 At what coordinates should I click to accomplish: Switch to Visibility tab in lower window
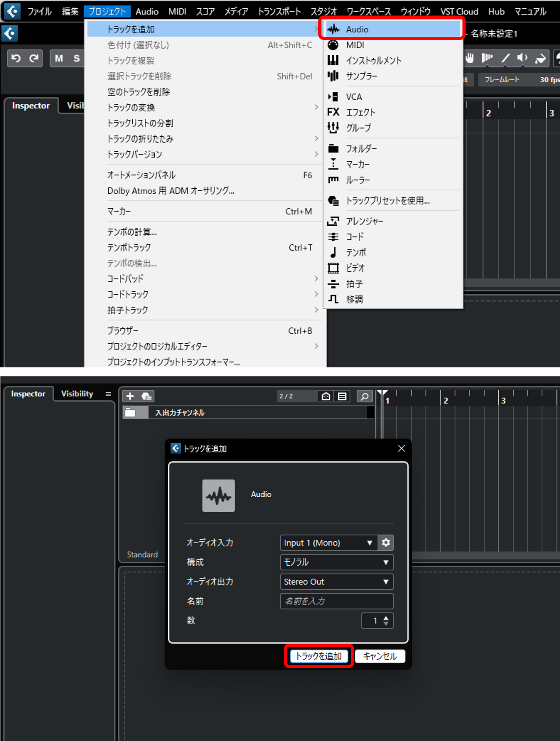pyautogui.click(x=77, y=394)
